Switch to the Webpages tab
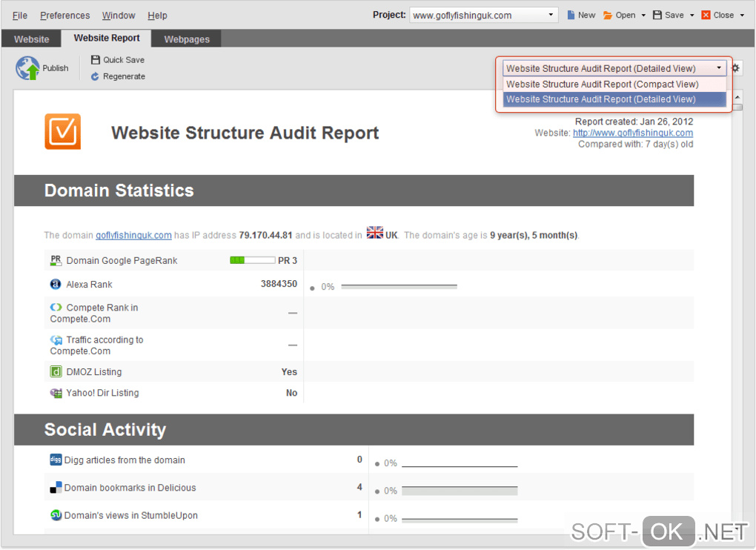 pyautogui.click(x=187, y=39)
